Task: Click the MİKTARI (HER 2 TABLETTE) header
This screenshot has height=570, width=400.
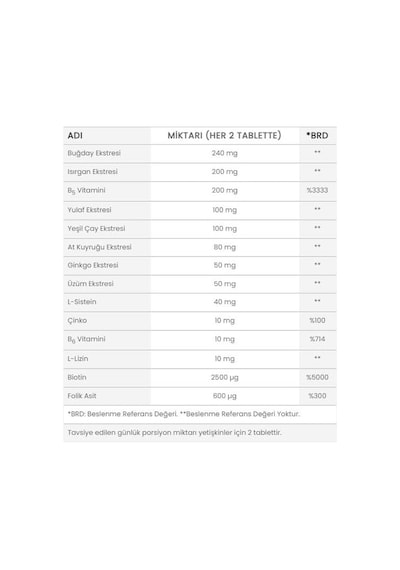Action: tap(224, 136)
